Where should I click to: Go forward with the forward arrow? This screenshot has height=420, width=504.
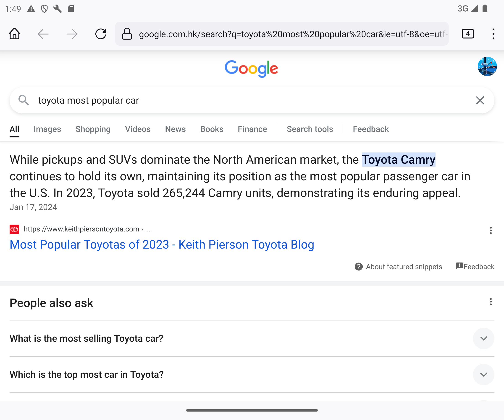tap(72, 34)
